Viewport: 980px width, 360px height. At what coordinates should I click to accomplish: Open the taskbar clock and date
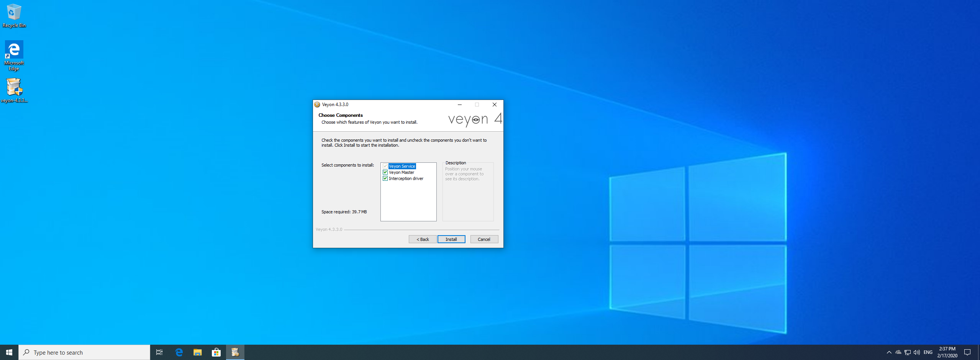tap(947, 352)
